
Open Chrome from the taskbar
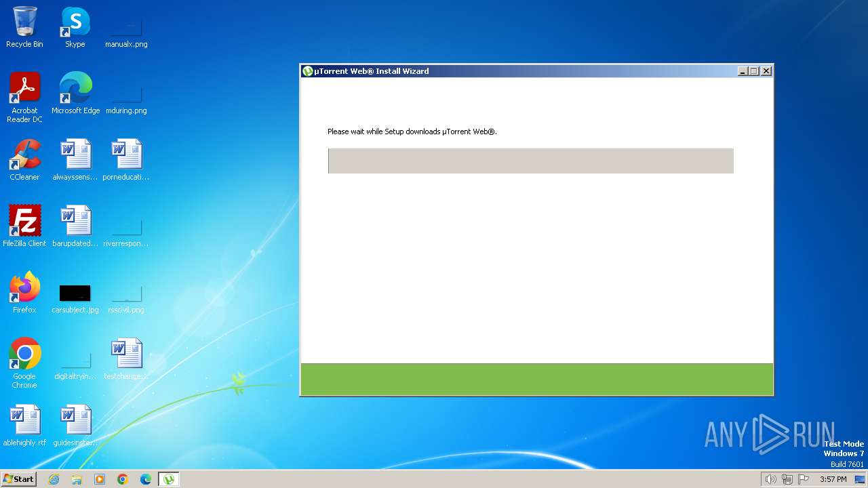123,479
